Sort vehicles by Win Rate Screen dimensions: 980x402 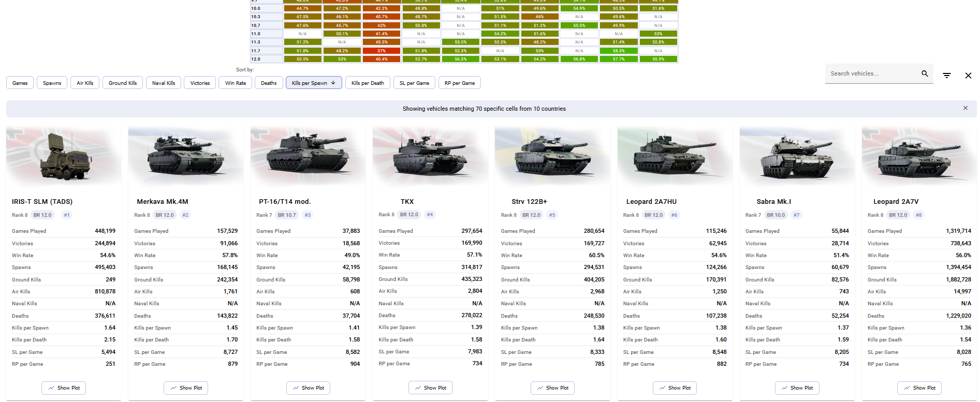(x=236, y=83)
